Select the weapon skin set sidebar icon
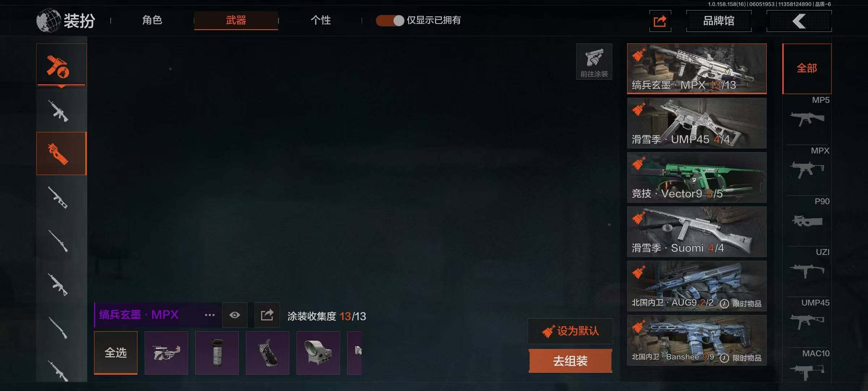The height and width of the screenshot is (391, 868). [61, 65]
